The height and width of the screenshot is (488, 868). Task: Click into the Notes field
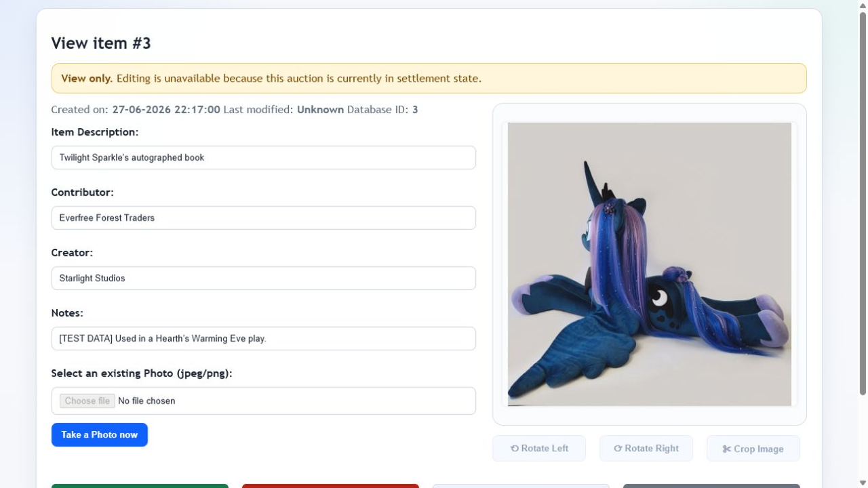coord(264,338)
